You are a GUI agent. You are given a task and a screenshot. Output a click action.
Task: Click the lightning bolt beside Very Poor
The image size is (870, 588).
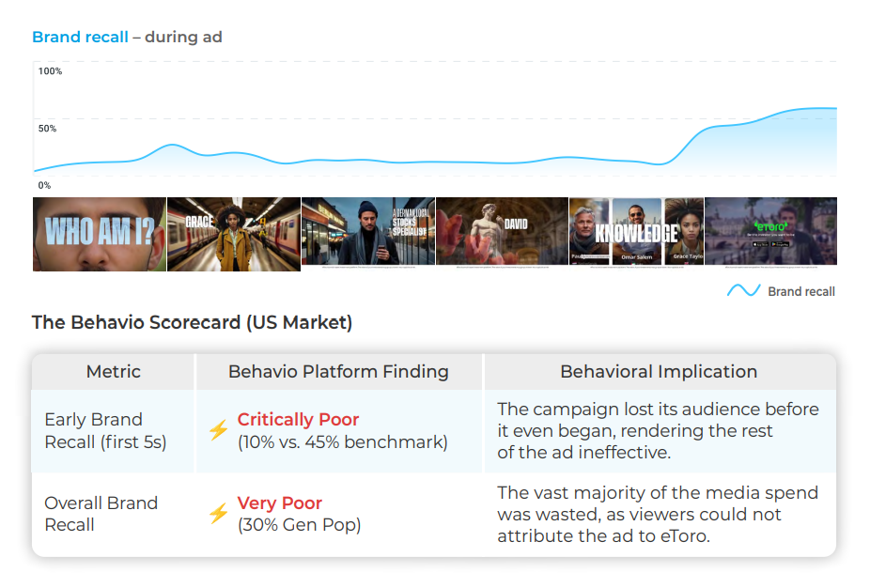(x=218, y=513)
